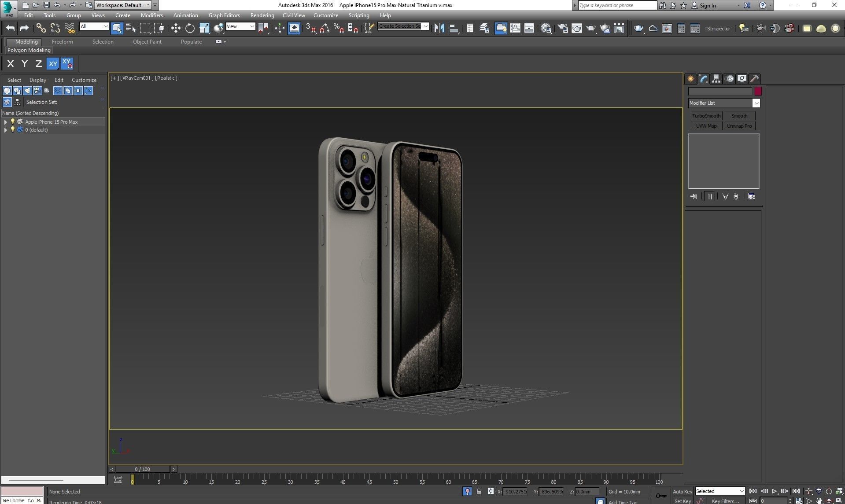Click Bind to Space Warp icon
The width and height of the screenshot is (845, 504).
[x=70, y=28]
